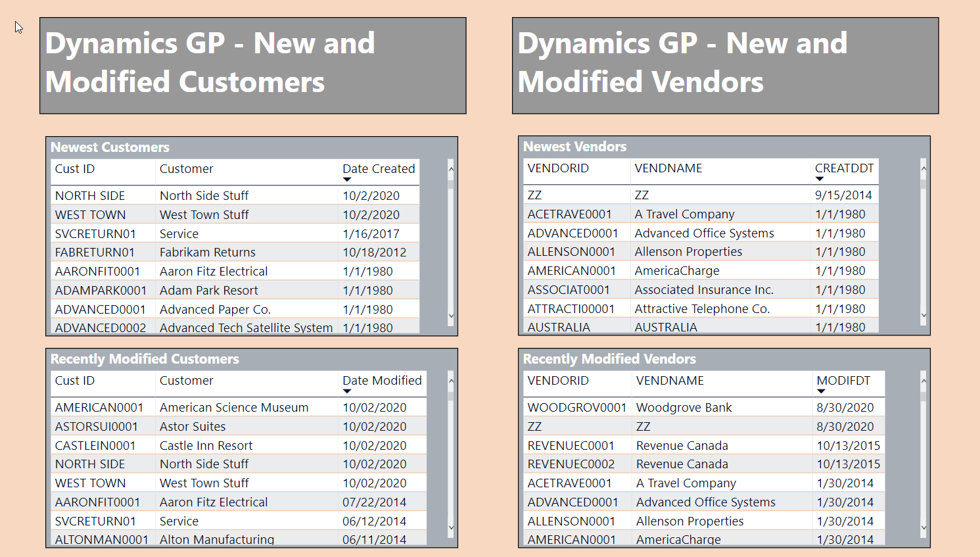Select North Side Stuff in Newest Customers
Viewport: 980px width, 557px height.
[204, 196]
